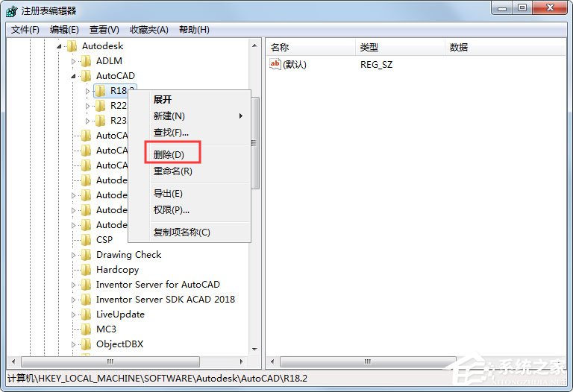The image size is (573, 392).
Task: Select the (默认) value entry
Action: pos(295,65)
